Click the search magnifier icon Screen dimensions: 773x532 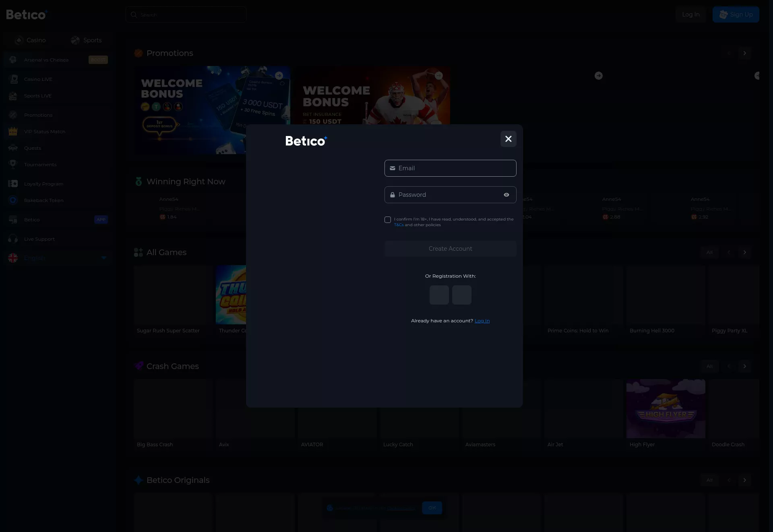click(x=134, y=14)
